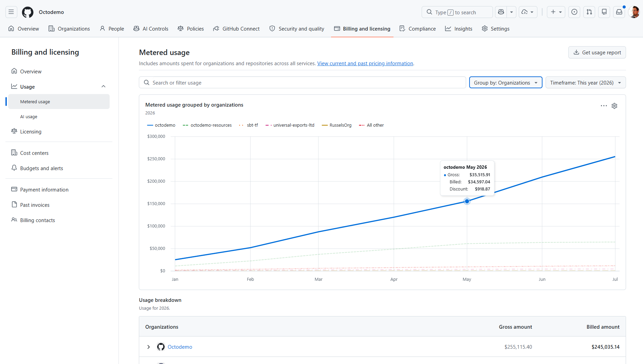This screenshot has width=643, height=364.
Task: Click the Search or filter usage field
Action: click(302, 83)
